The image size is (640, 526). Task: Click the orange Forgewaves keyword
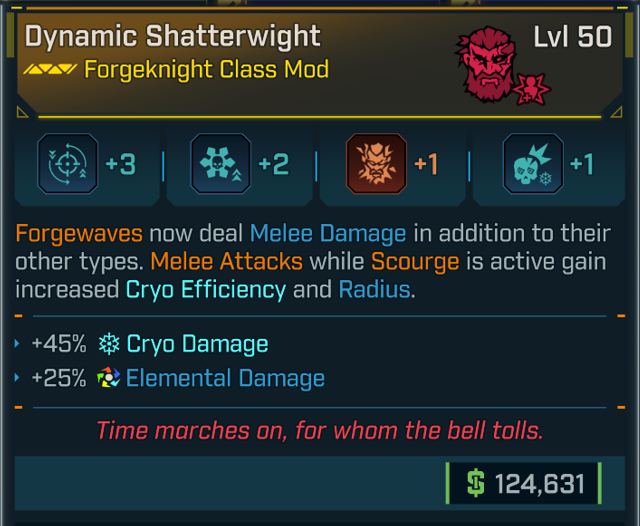point(78,234)
